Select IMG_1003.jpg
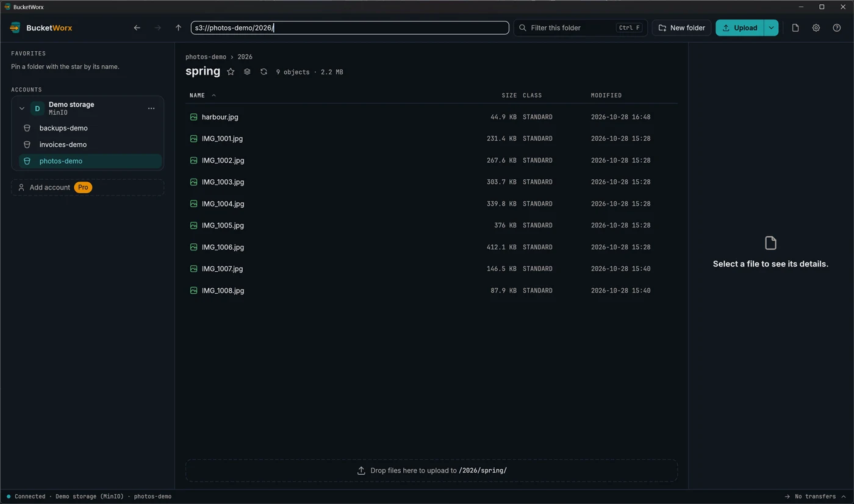 coord(431,182)
